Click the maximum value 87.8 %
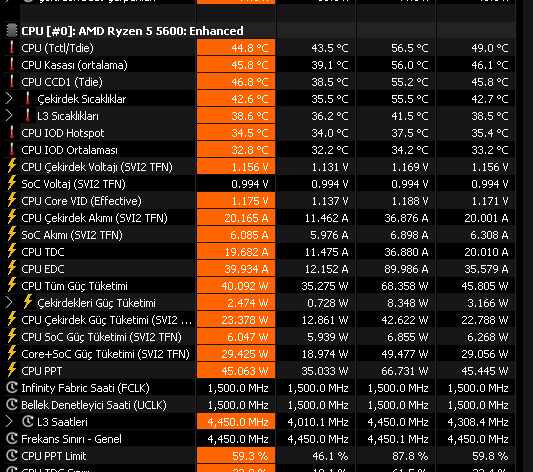This screenshot has height=472, width=533. pos(410,456)
